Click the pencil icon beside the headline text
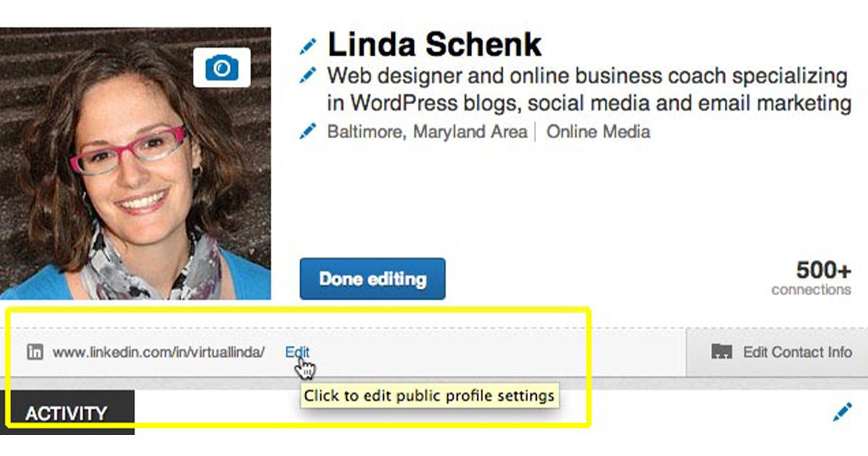868x456 pixels. 308,75
